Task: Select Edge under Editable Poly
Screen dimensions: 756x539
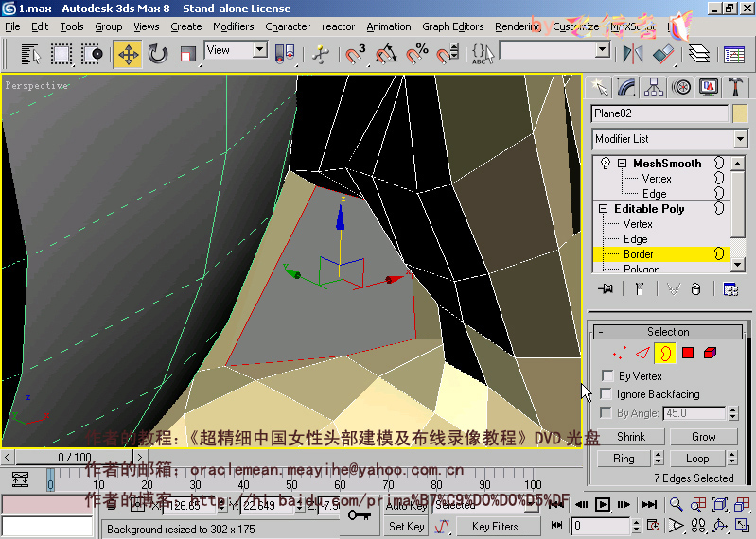Action: [636, 239]
